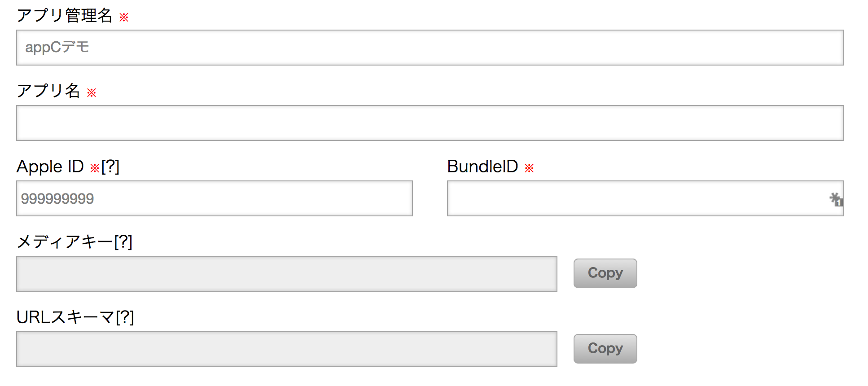This screenshot has height=386, width=868.
Task: Click the BundleID label text
Action: pos(482,167)
